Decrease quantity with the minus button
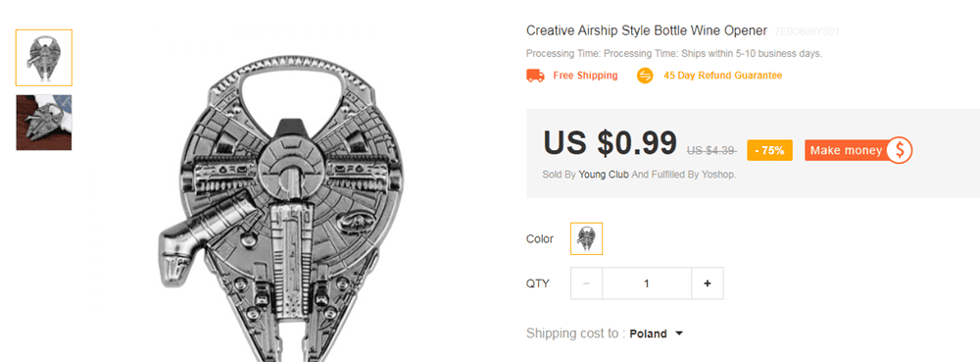The height and width of the screenshot is (362, 980). click(x=586, y=284)
